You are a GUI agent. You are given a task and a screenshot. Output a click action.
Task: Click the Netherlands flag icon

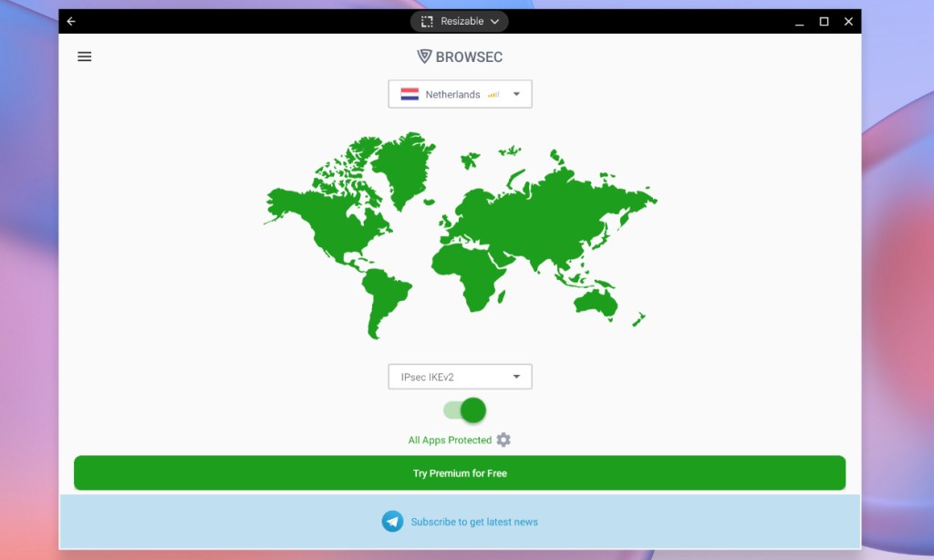(410, 94)
